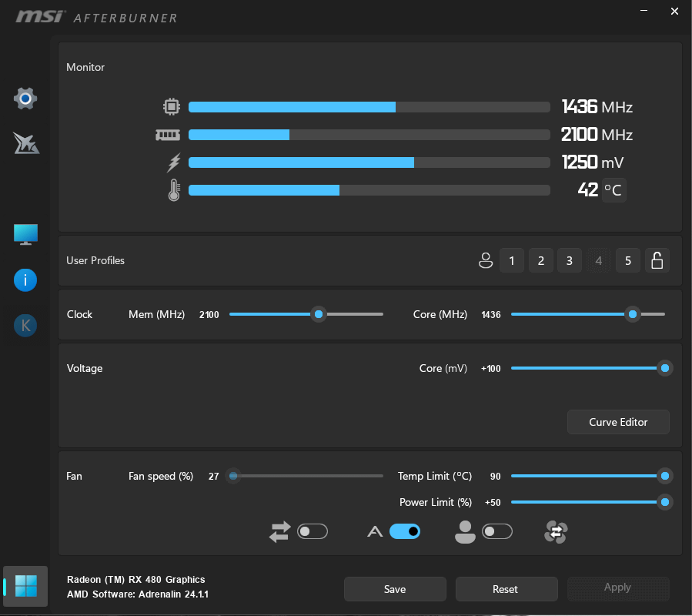Click the 2100 MHz memory clock readout

597,135
